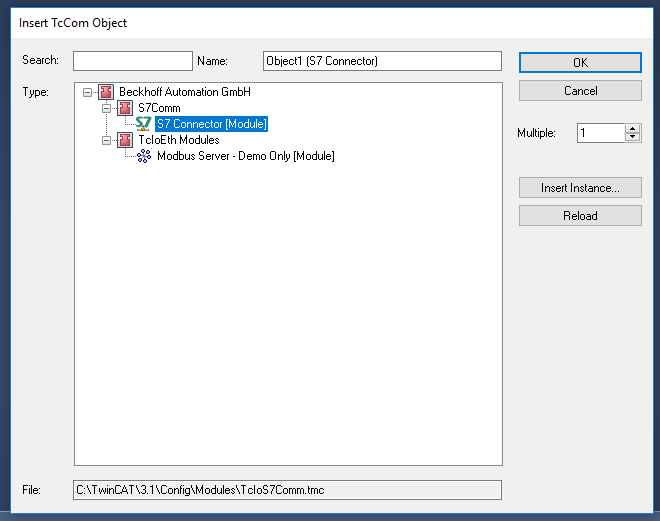Screen dimensions: 660x521
Task: Confirm with the OK button
Action: coord(580,63)
